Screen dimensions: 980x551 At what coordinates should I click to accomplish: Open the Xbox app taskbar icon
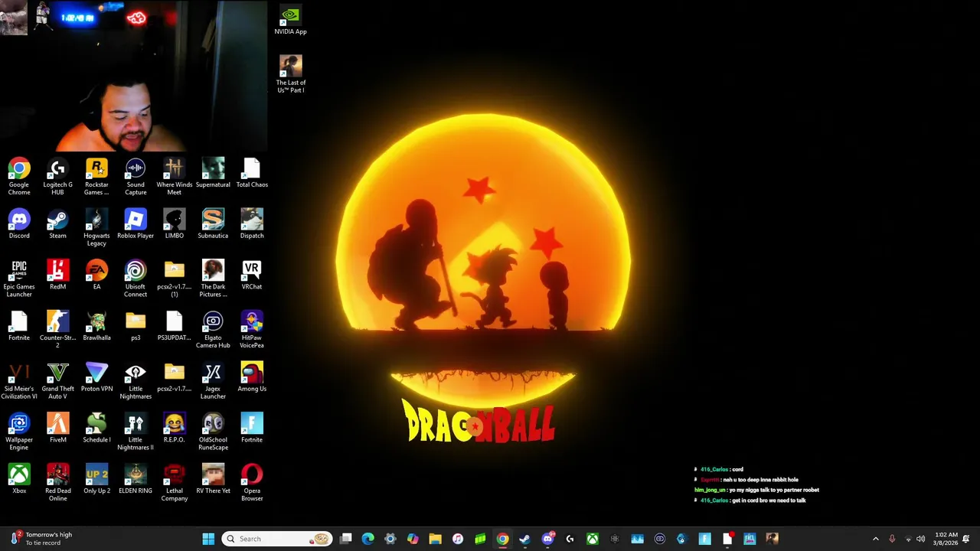pos(593,539)
